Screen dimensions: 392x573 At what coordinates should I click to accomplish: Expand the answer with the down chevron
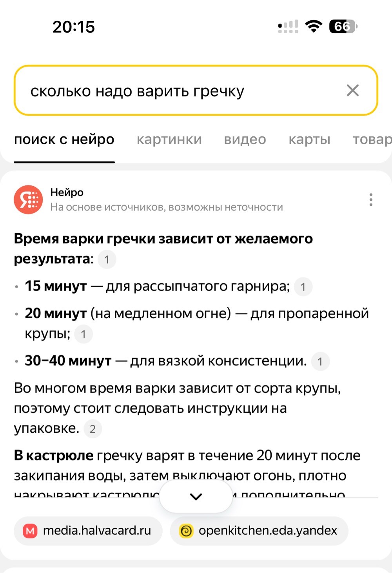point(196,497)
